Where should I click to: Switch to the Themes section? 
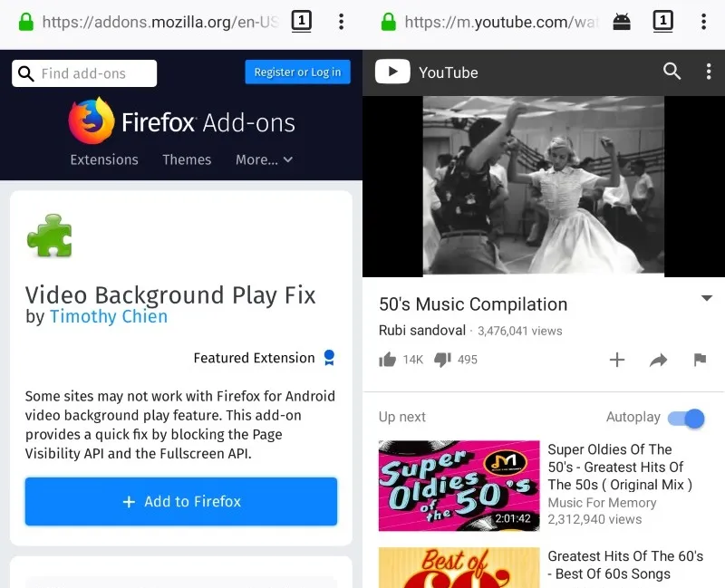point(187,159)
